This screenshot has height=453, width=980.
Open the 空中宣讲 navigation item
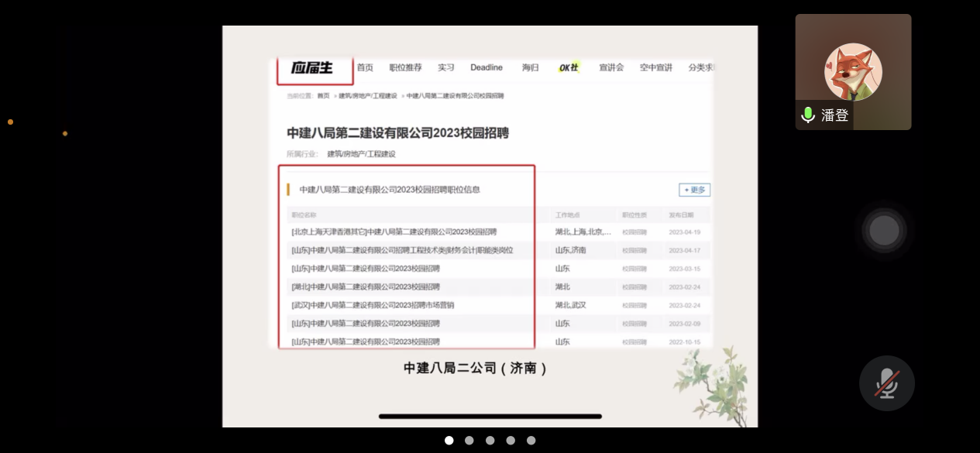655,68
